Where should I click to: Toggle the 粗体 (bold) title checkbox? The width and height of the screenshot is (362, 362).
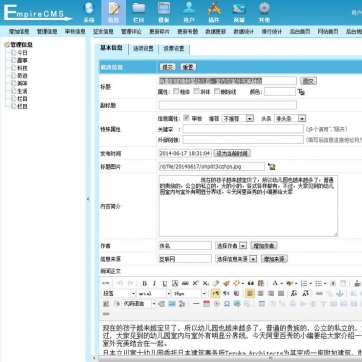[x=176, y=91]
